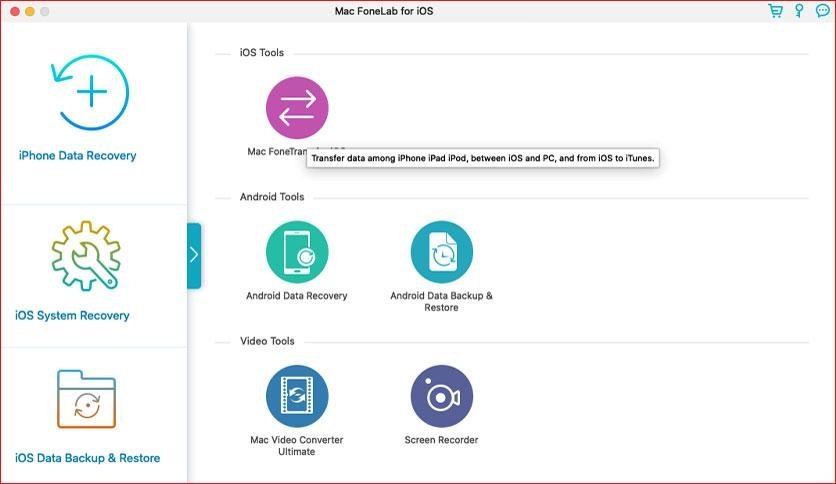This screenshot has height=484, width=836.
Task: Click the Mac Video Converter Ultimate label
Action: 296,446
